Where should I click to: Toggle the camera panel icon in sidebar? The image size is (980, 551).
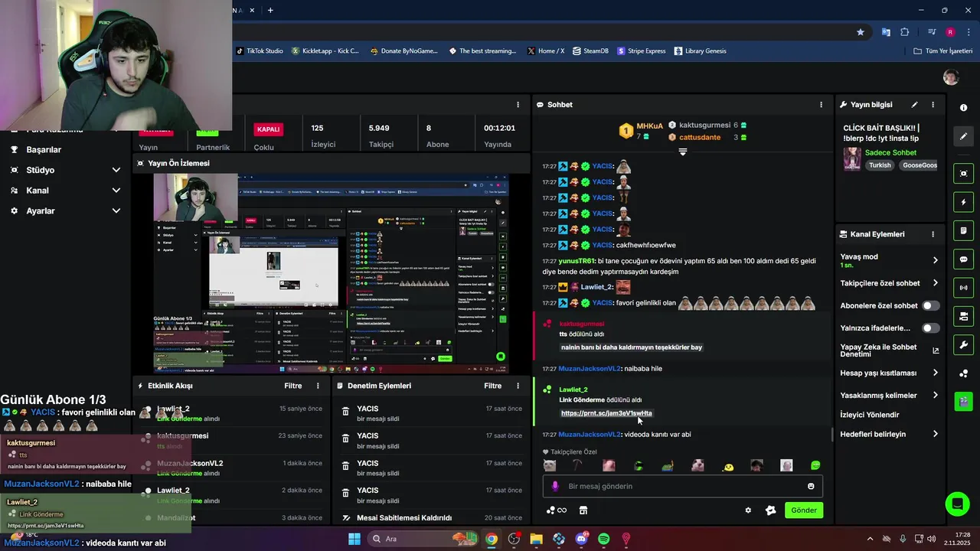pyautogui.click(x=964, y=316)
